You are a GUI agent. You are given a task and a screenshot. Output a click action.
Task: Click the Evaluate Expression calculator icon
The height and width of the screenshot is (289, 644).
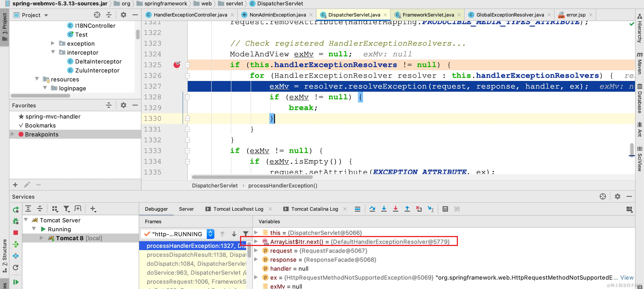[445, 209]
